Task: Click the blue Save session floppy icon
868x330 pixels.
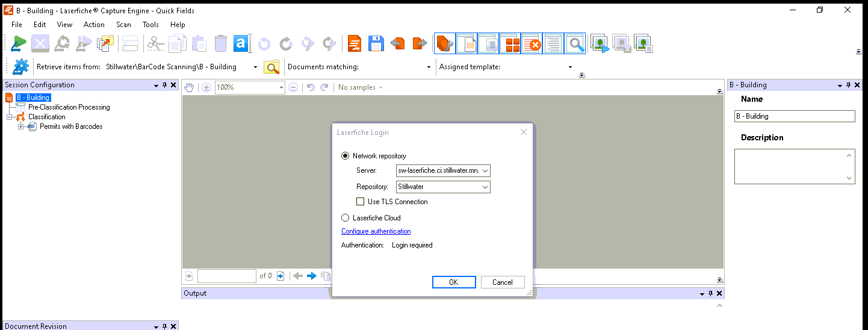Action: click(x=376, y=44)
